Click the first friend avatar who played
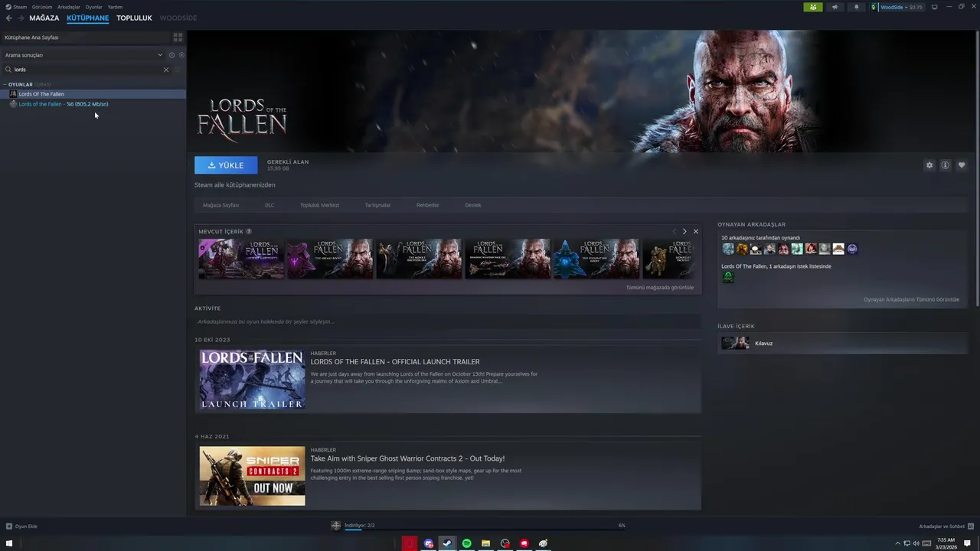Screen dimensions: 980x551 tap(728, 249)
